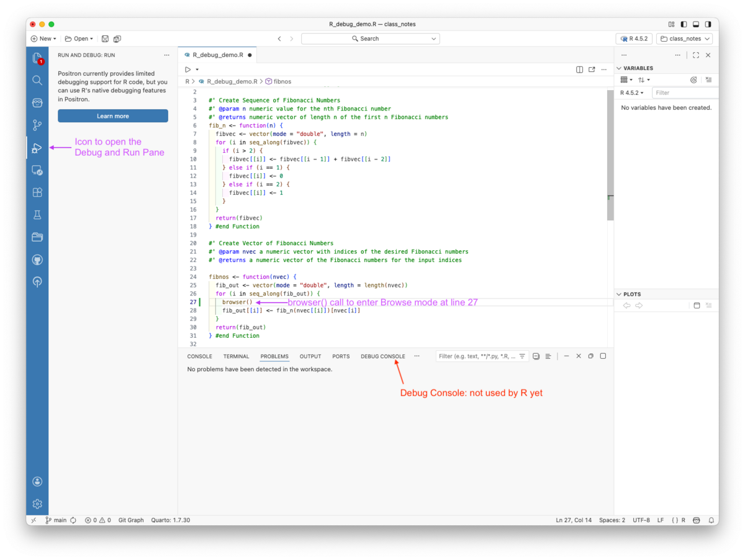Switch to the Debug Console tab
Screen dimensions: 745x560
point(382,356)
